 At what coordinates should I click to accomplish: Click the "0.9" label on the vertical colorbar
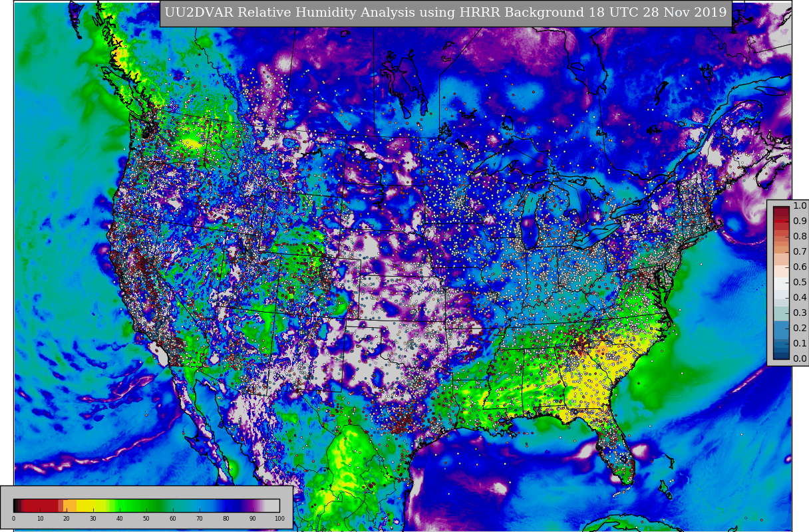[x=800, y=221]
